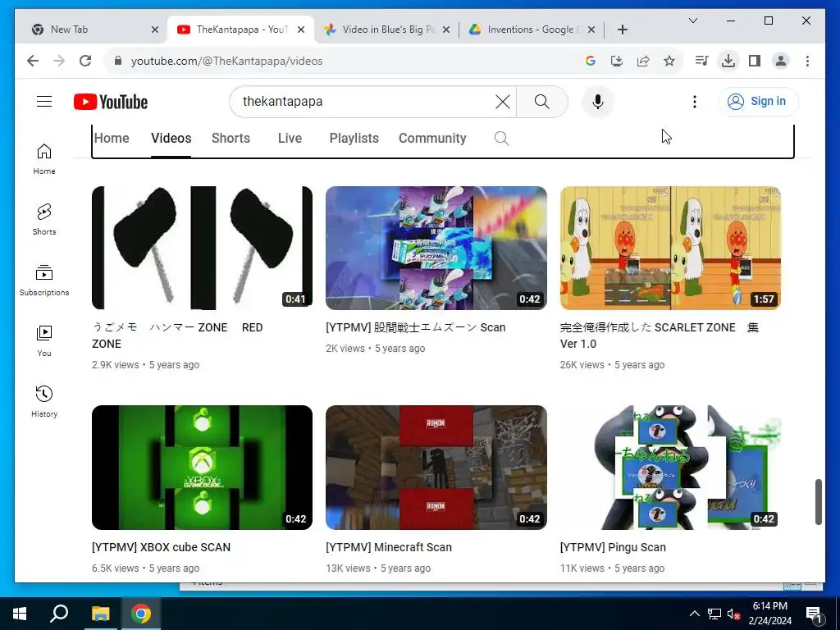The image size is (840, 630).
Task: Click the Chrome address bar URL
Action: coord(226,61)
